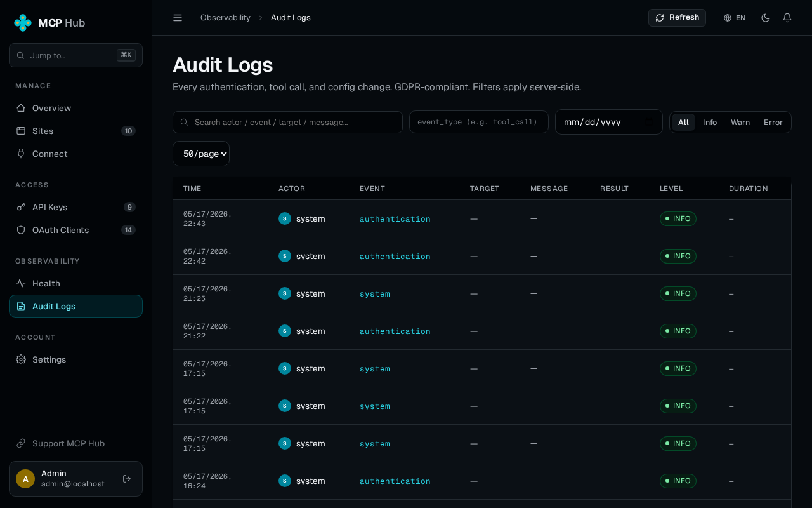This screenshot has height=508, width=812.
Task: Click the Refresh button
Action: [677, 18]
